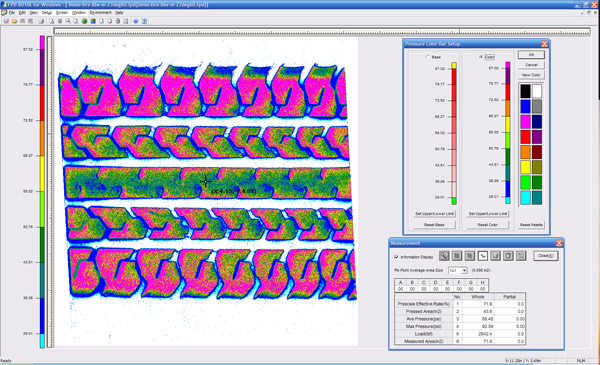600x365 pixels.
Task: Select the highlighted line measurement tool icon
Action: (x=483, y=256)
